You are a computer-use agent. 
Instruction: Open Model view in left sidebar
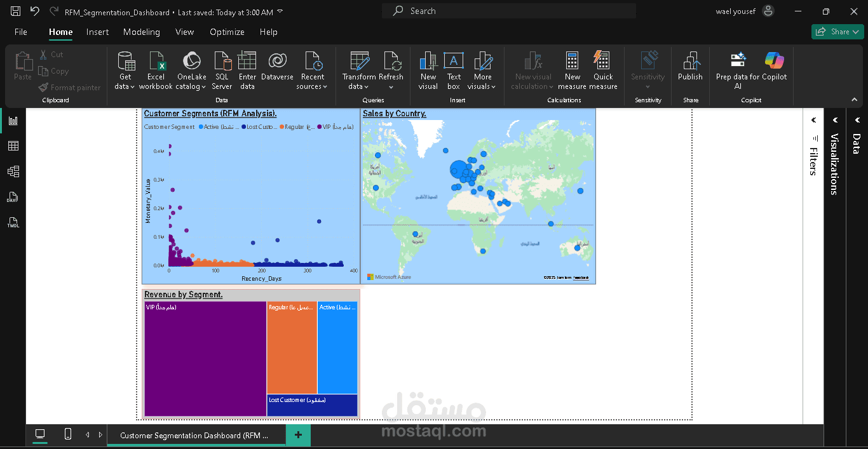tap(13, 171)
